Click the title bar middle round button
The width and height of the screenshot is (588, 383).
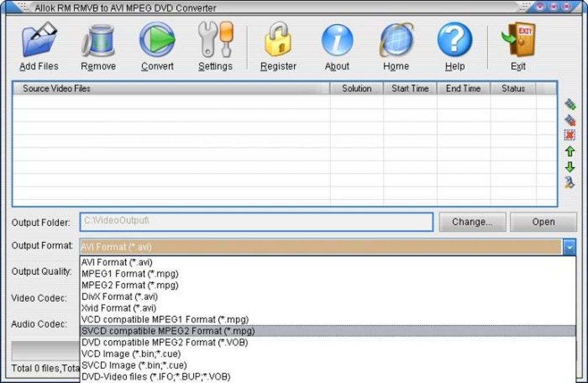(553, 6)
